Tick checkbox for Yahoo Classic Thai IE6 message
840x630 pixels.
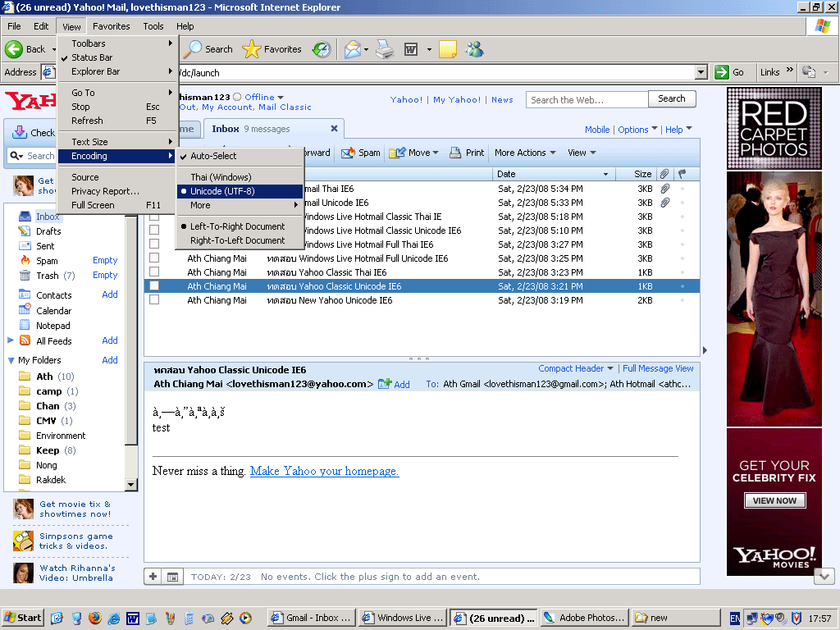(154, 272)
